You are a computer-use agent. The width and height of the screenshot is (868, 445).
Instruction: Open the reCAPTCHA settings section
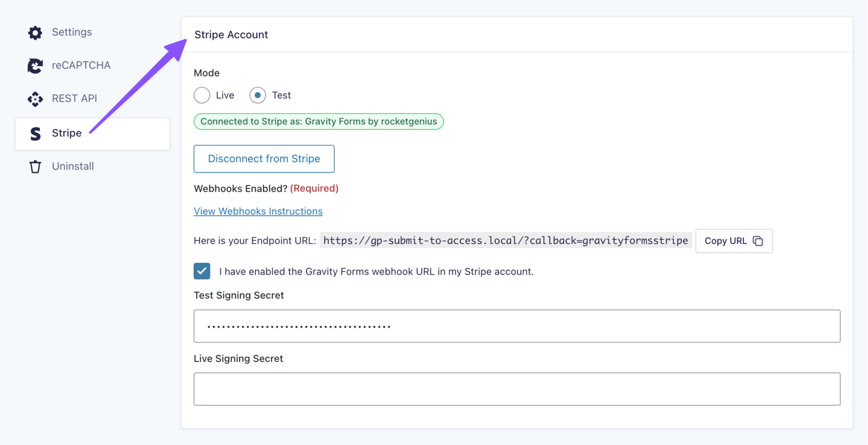[x=81, y=66]
